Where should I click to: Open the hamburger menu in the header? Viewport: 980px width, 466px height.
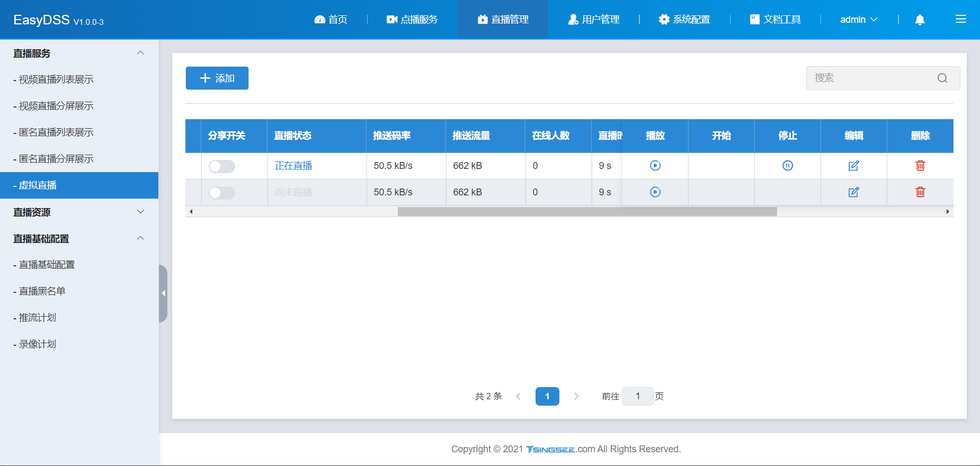(961, 19)
